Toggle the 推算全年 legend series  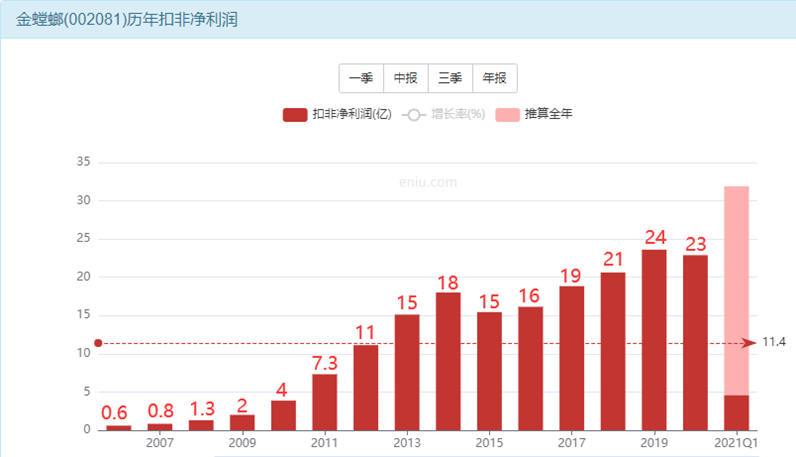(534, 114)
